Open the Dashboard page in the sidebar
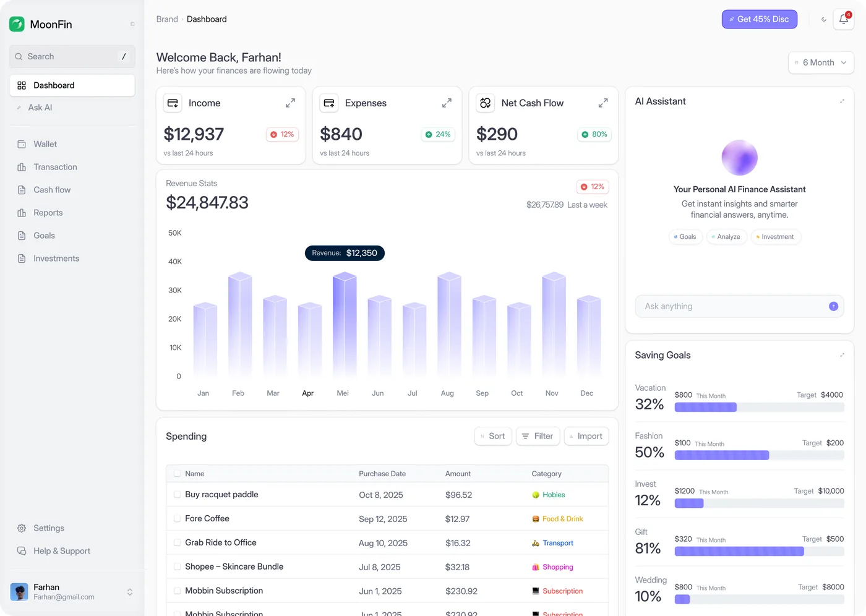This screenshot has height=616, width=866. (72, 85)
